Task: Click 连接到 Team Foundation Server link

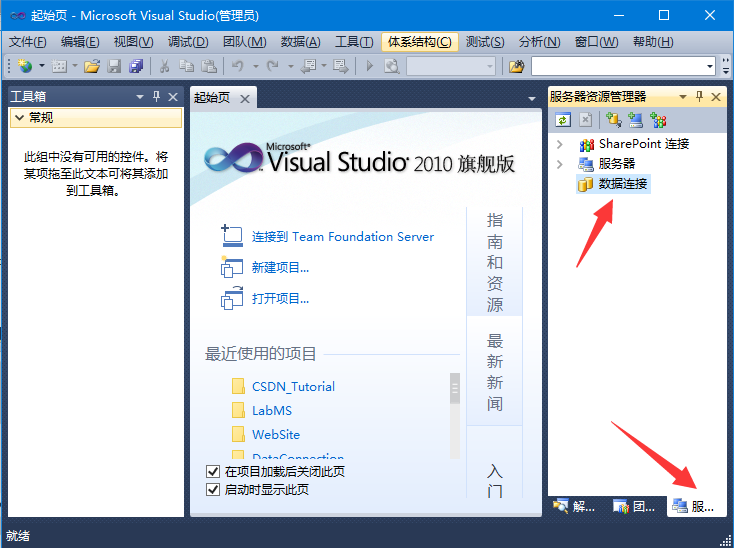Action: [343, 237]
